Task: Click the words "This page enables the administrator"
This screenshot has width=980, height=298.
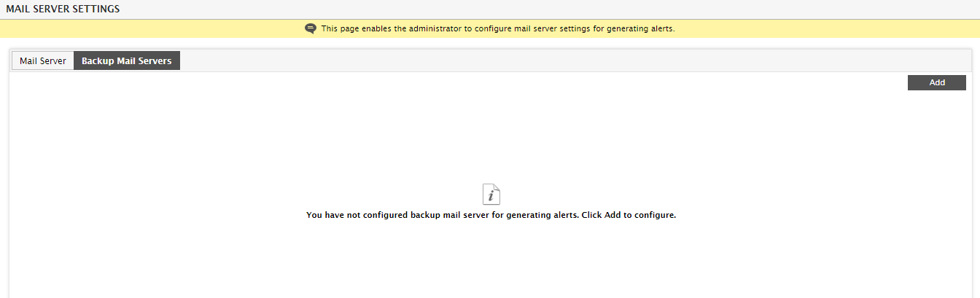Action: (x=391, y=28)
